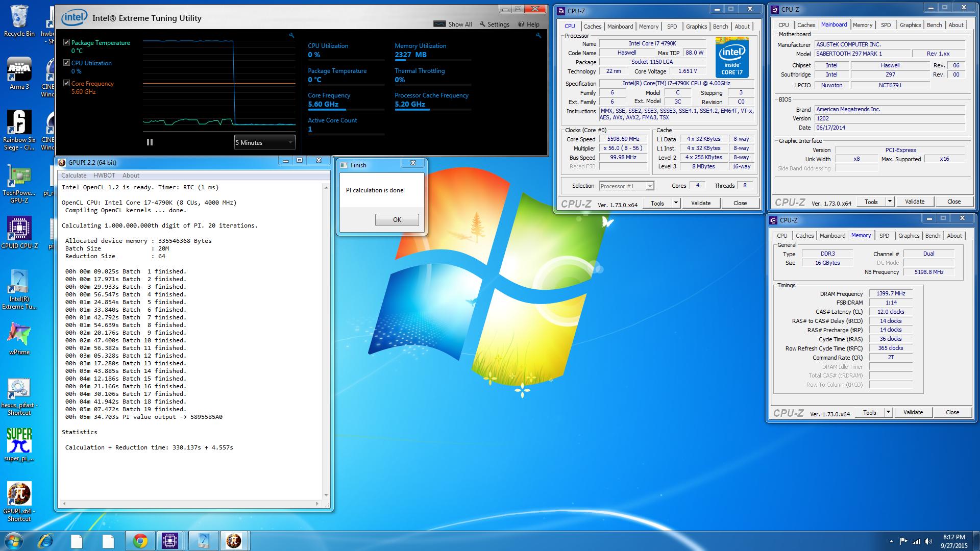Click the taskbar clock showing 8:12 PM
Image resolution: width=980 pixels, height=551 pixels.
954,541
